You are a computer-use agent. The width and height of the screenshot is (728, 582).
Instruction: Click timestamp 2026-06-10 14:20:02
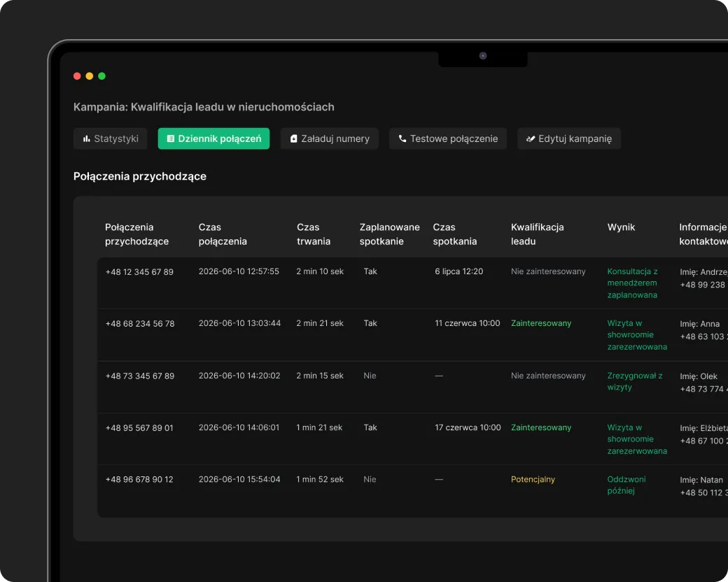239,376
